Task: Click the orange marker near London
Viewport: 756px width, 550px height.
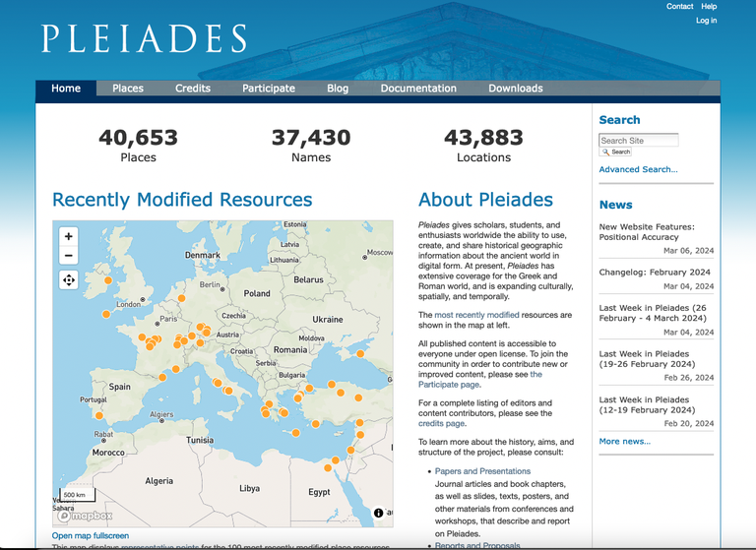Action: [x=106, y=314]
